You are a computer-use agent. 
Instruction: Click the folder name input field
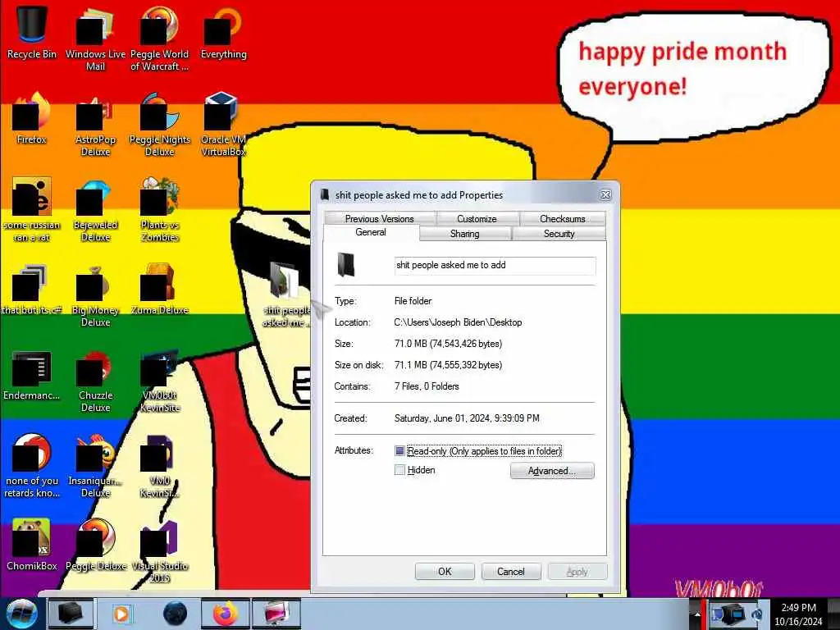point(495,265)
